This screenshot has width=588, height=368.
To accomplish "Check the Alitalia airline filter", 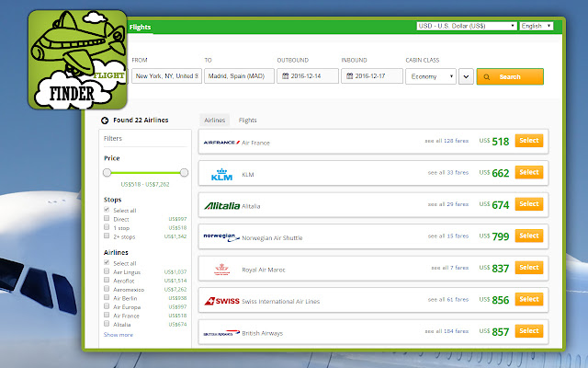I will click(x=107, y=324).
